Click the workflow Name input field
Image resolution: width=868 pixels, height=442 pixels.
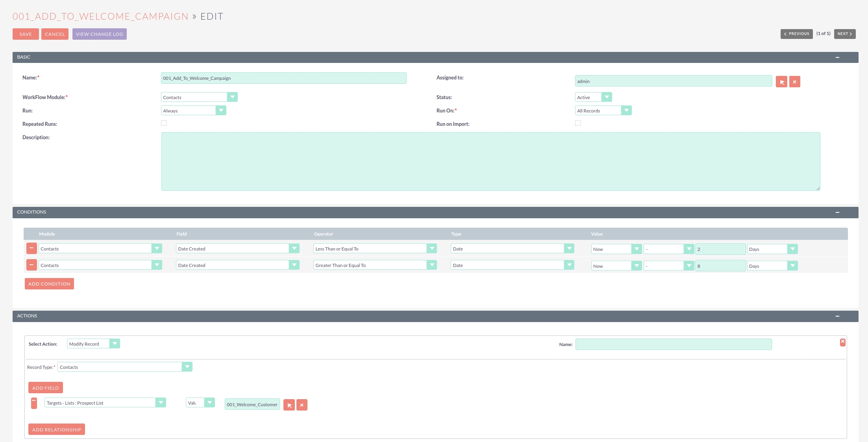point(284,78)
